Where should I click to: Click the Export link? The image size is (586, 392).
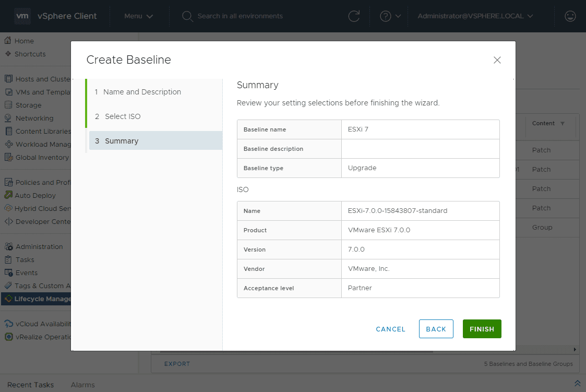tap(177, 363)
